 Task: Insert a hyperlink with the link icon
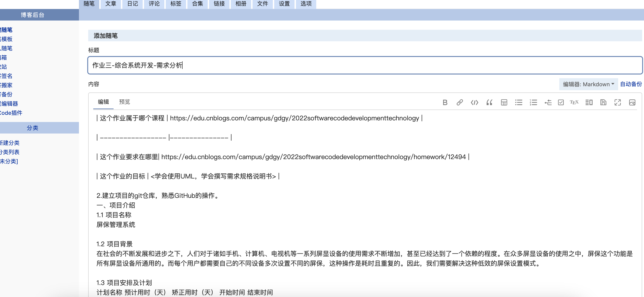[460, 102]
